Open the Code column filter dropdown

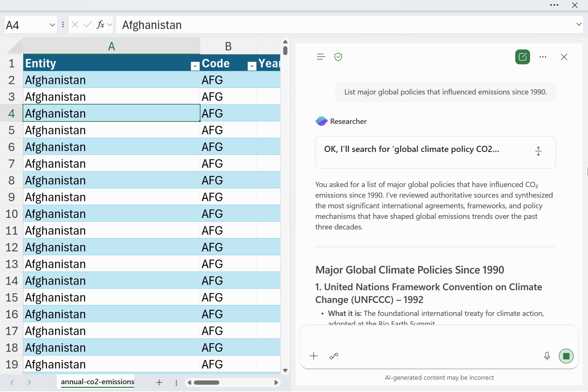click(x=252, y=66)
